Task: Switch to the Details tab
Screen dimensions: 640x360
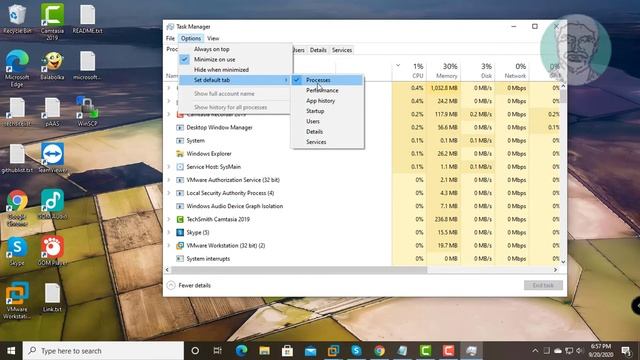Action: 318,50
